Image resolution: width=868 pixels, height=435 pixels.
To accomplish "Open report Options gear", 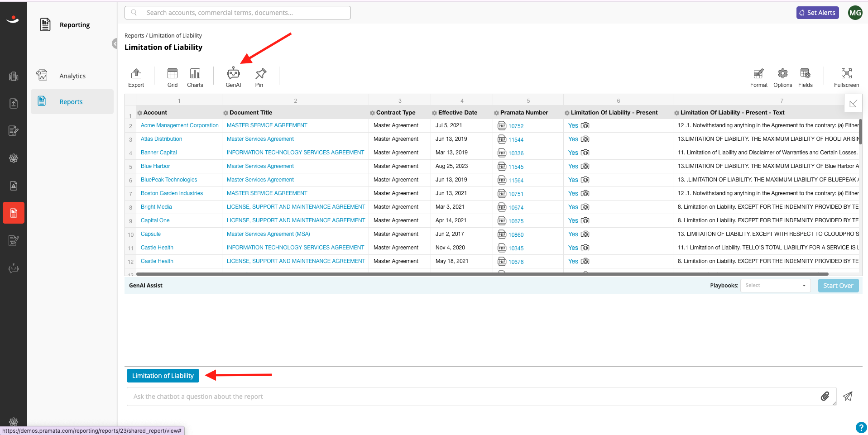I will click(783, 77).
